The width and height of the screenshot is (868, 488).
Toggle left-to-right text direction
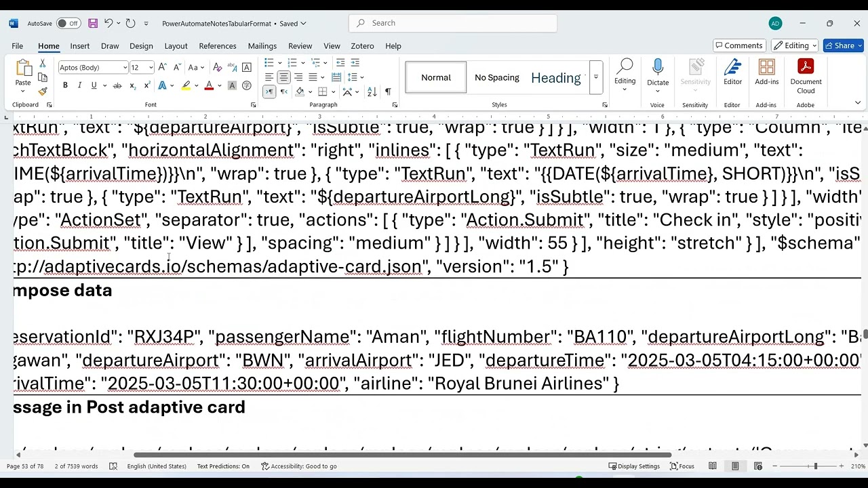(269, 91)
